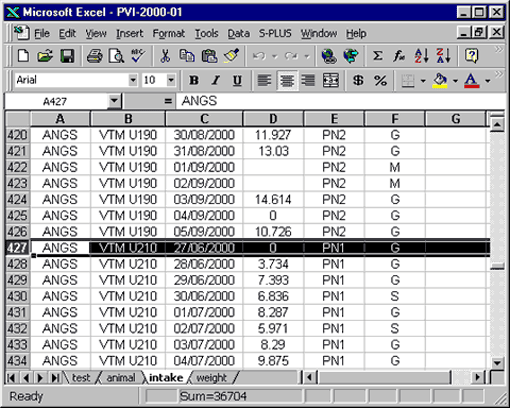Toggle Align Right
Screen dimensions: 510x408
click(x=308, y=80)
